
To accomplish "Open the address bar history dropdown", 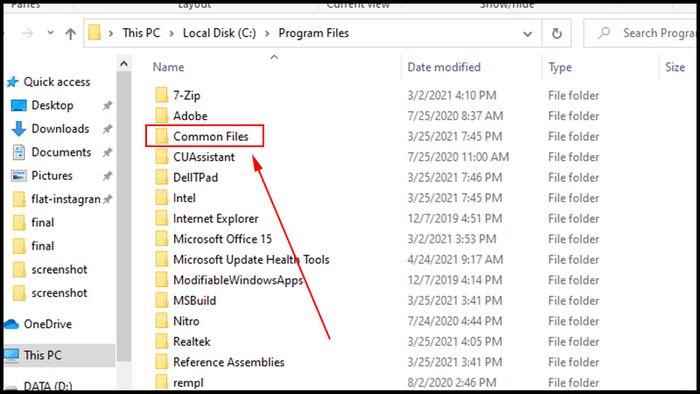I will pos(527,34).
